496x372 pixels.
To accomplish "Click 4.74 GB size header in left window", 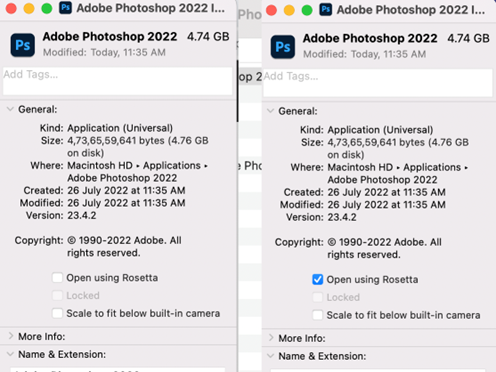I will click(208, 36).
